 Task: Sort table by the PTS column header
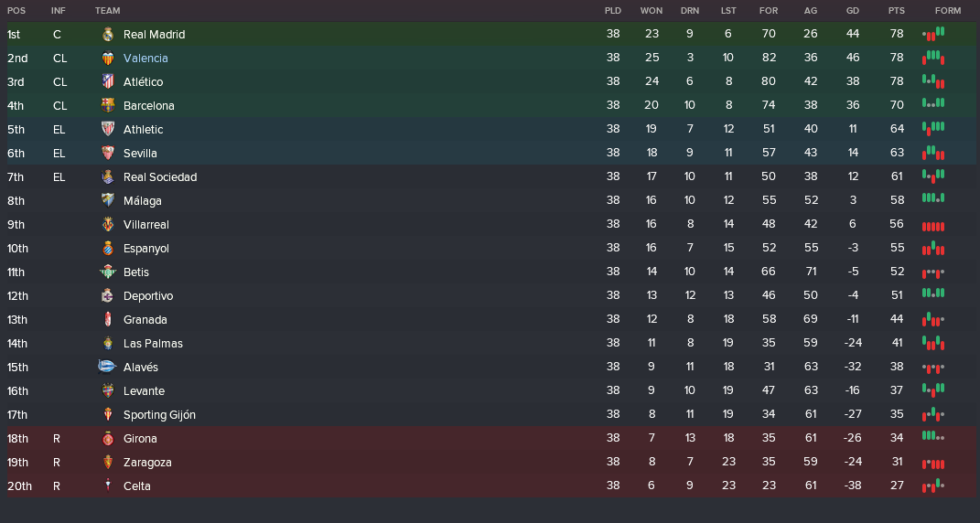pos(896,11)
